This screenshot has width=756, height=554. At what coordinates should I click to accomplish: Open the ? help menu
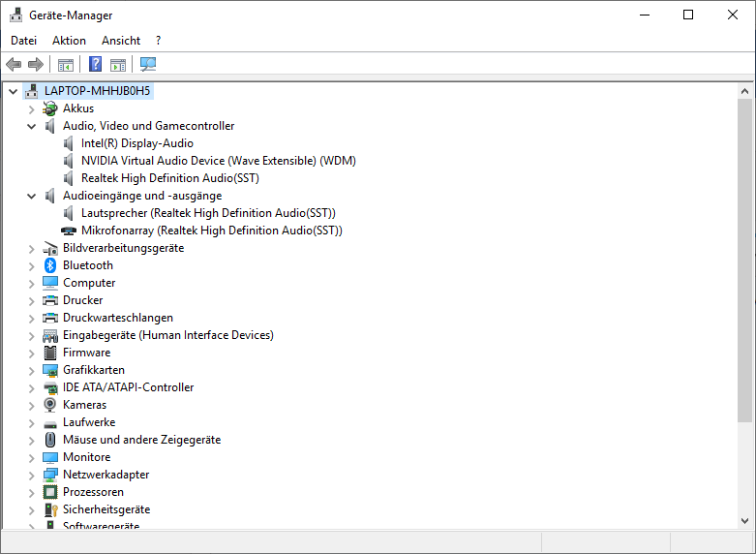(158, 41)
